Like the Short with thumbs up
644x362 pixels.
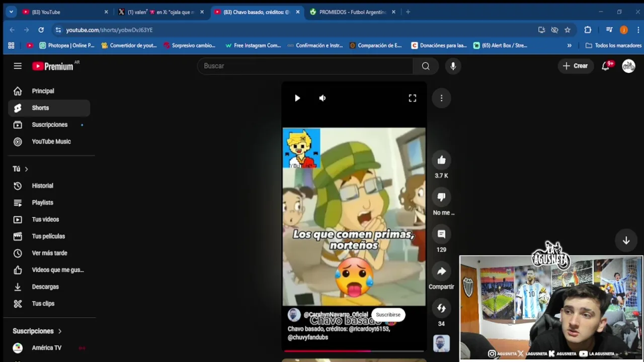(x=441, y=160)
